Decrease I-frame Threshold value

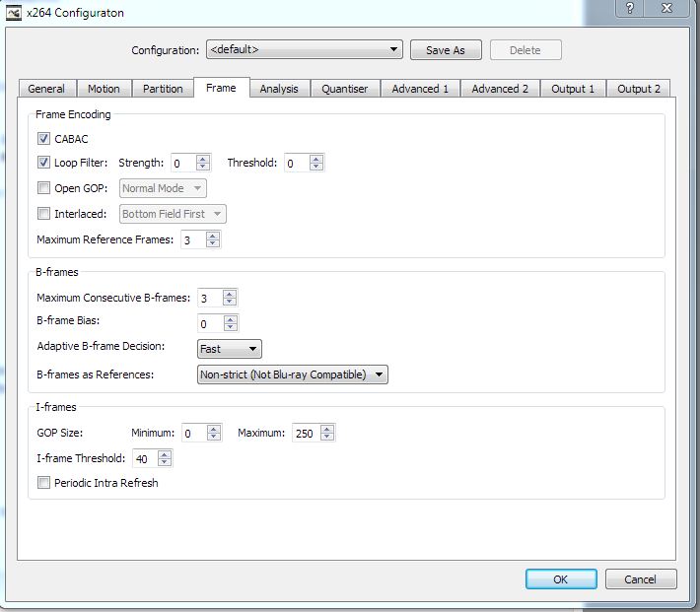click(x=165, y=462)
